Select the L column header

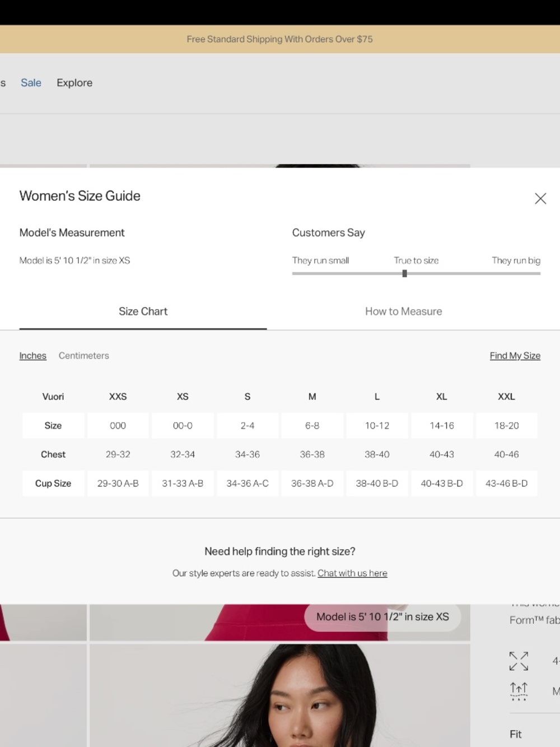pos(377,397)
